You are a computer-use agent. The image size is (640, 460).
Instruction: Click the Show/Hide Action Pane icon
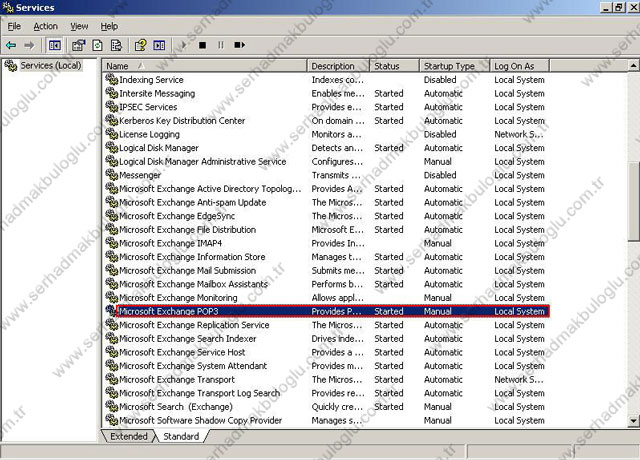click(159, 45)
